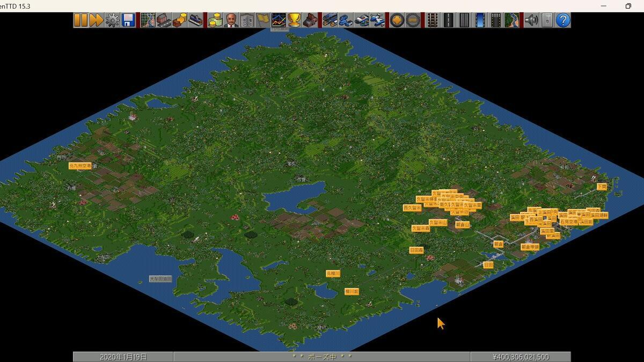This screenshot has width=644, height=362.
Task: Open tramway construction tools
Action: pyautogui.click(x=464, y=20)
